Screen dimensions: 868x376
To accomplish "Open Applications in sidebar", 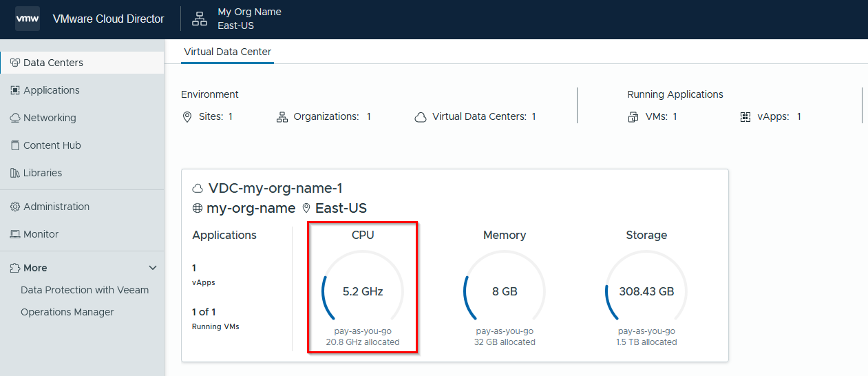I will coord(82,90).
